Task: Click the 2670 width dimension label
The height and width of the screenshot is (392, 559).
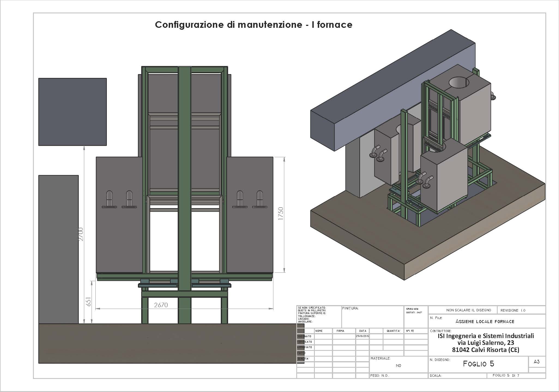Action: click(x=161, y=305)
